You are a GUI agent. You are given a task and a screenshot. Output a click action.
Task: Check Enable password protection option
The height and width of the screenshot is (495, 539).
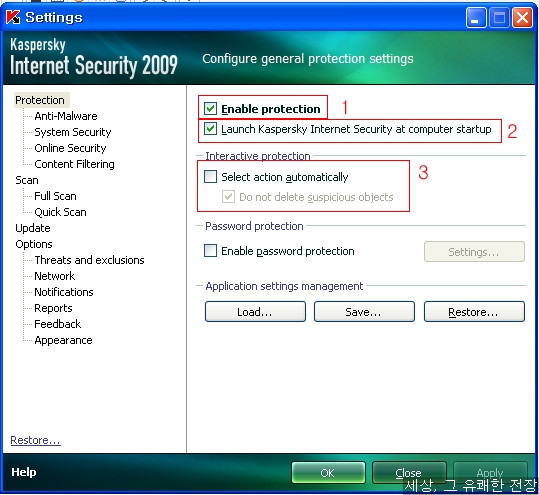coord(210,251)
